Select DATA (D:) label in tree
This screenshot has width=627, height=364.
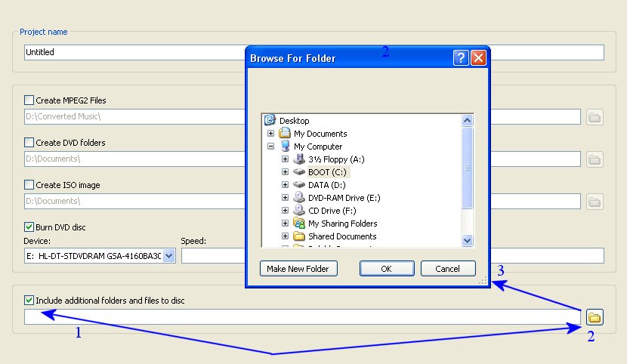(x=326, y=185)
